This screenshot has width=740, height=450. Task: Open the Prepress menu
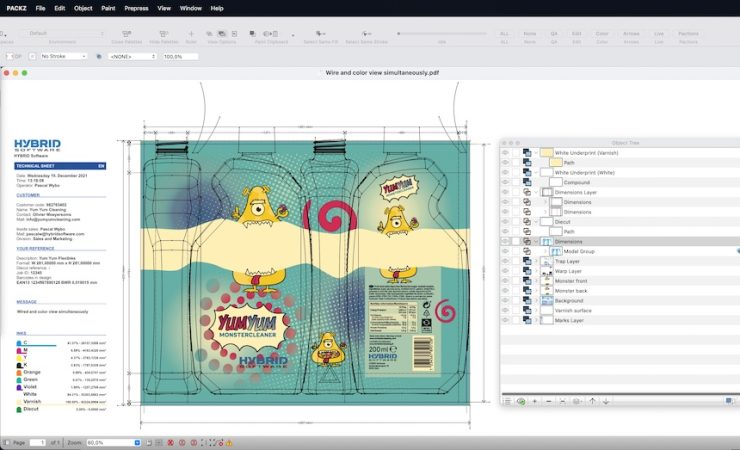136,8
